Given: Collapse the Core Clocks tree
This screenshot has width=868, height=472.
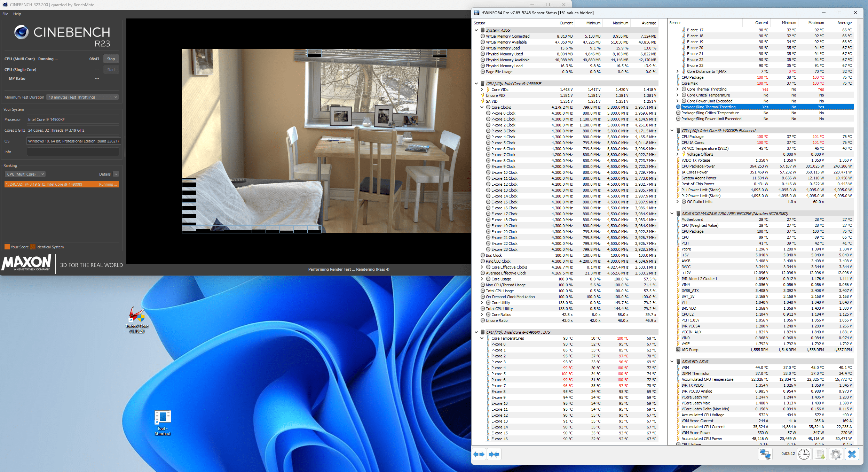Looking at the screenshot, I should point(482,107).
